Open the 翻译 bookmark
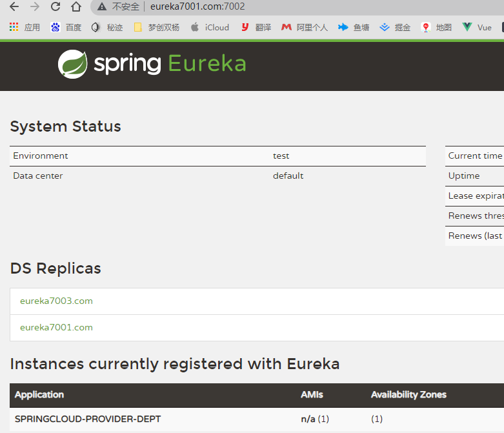The width and height of the screenshot is (504, 433). click(x=256, y=27)
